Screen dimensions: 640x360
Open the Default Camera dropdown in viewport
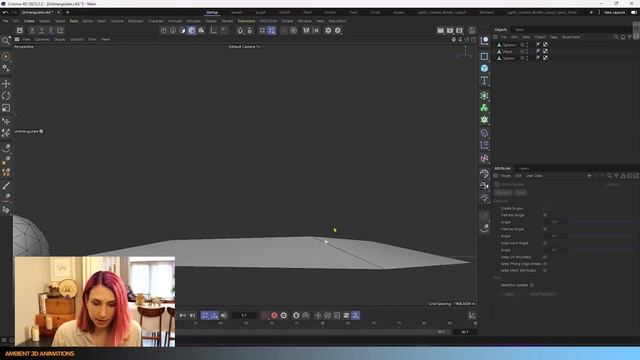(244, 47)
